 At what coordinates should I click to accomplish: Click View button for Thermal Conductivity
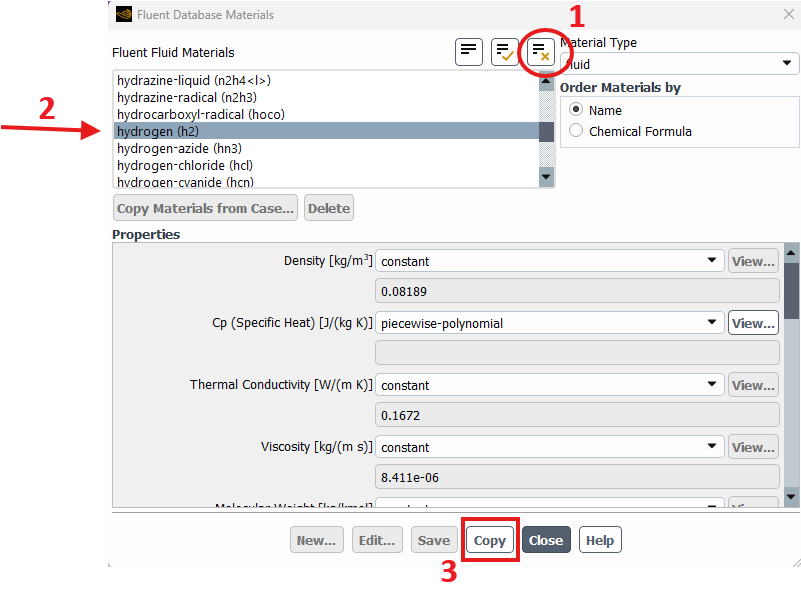753,385
